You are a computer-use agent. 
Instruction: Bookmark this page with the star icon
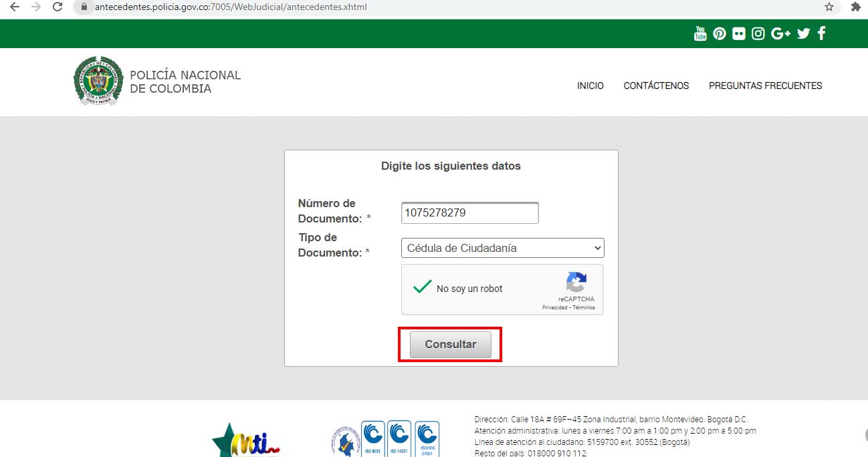829,7
